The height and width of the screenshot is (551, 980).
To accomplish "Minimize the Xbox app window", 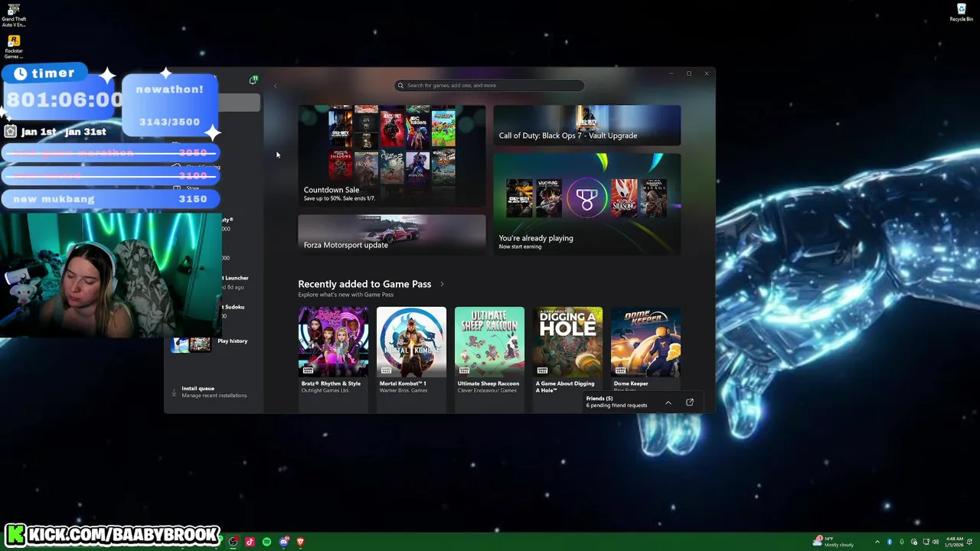I will tap(671, 73).
